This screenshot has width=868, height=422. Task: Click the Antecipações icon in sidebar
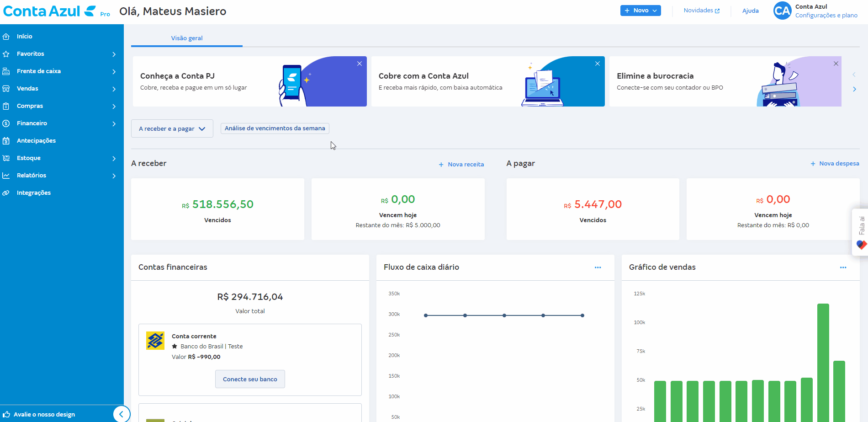6,141
